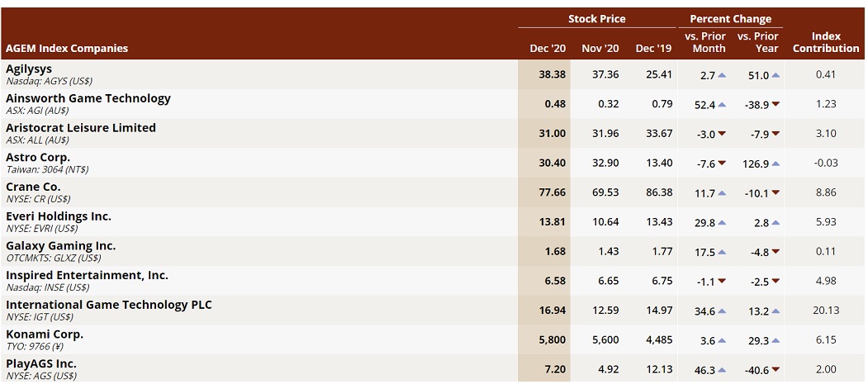This screenshot has width=868, height=389.
Task: Click the up arrow next to Astro 126.9
Action: 775,164
